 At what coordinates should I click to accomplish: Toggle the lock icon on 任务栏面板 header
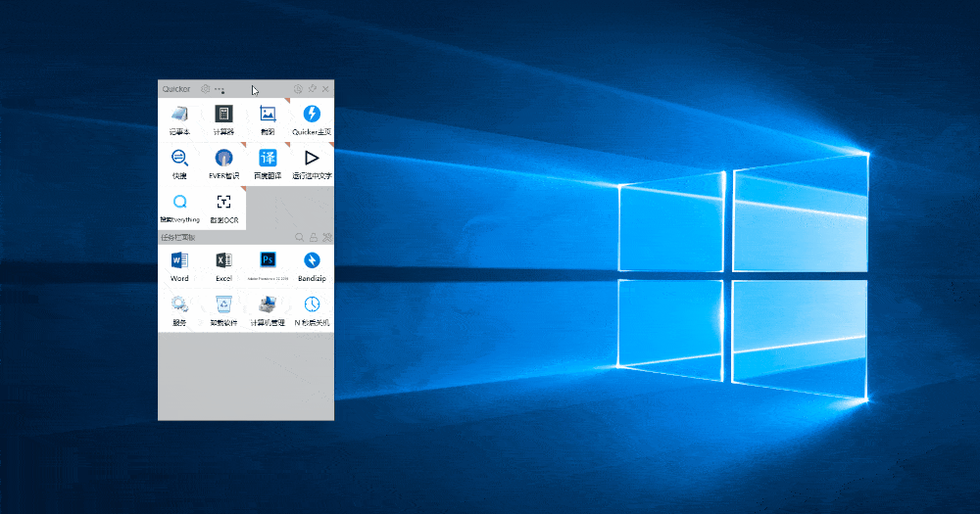tap(314, 237)
